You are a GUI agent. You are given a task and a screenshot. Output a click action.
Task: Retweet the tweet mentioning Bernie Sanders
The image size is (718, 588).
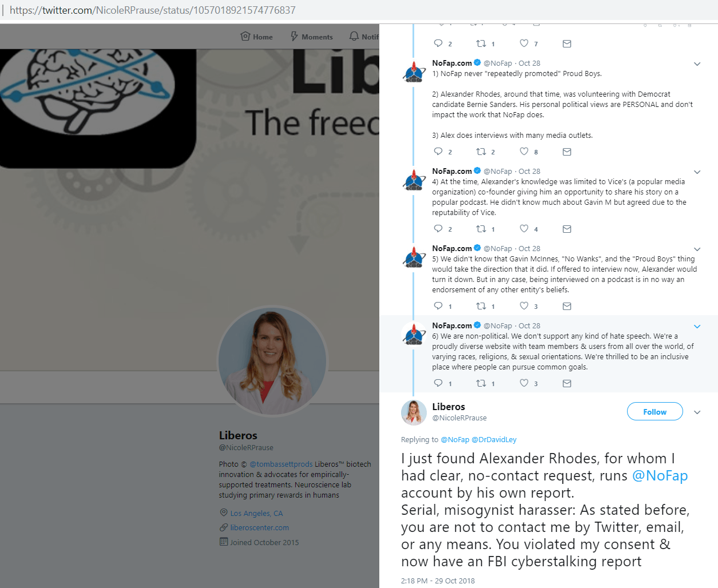481,152
